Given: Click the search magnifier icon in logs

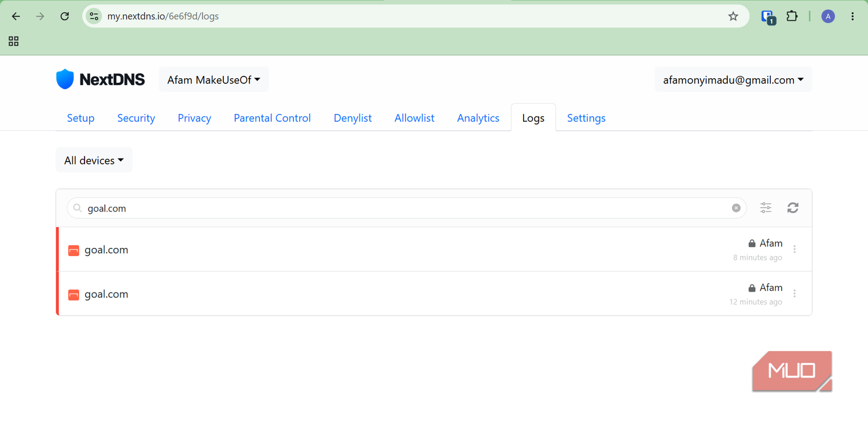Looking at the screenshot, I should pos(78,208).
